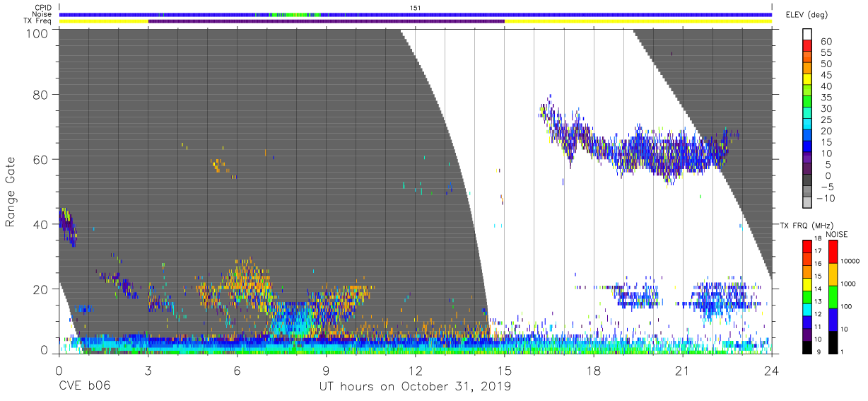Click the Noise row label

tap(42, 14)
